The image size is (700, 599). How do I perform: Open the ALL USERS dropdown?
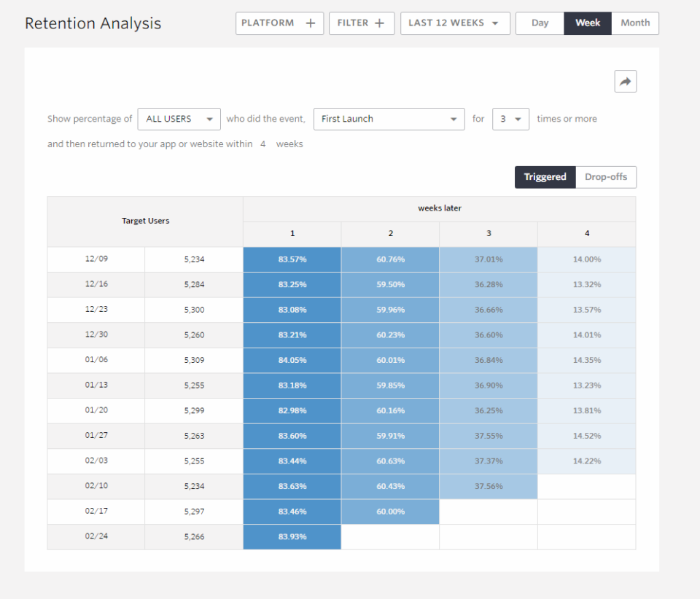pos(179,119)
